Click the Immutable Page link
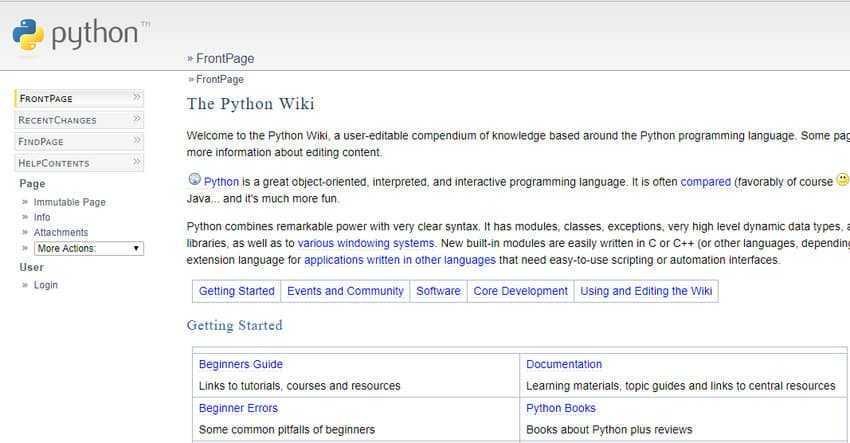Viewport: 850px width, 443px height. point(69,202)
